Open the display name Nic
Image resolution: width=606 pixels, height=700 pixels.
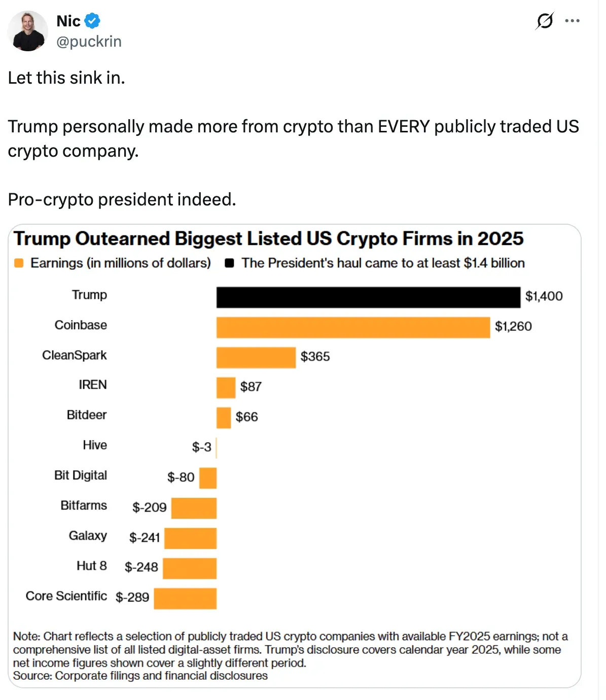[x=68, y=21]
